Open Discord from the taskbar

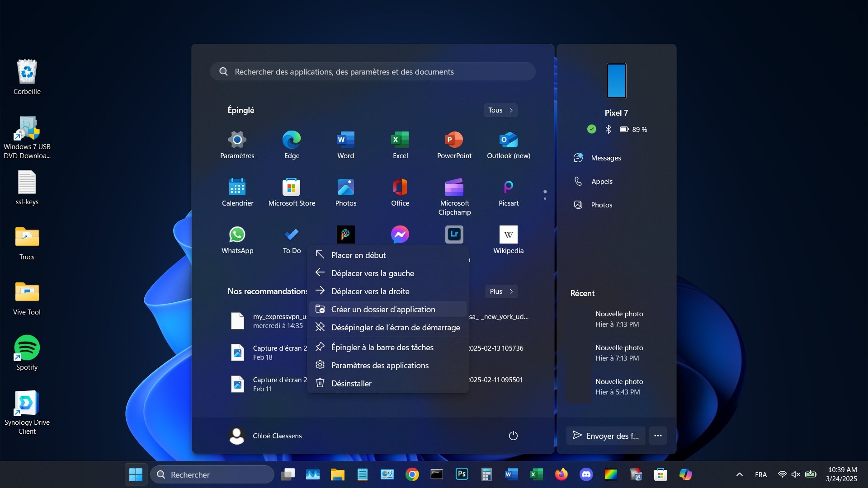click(586, 474)
